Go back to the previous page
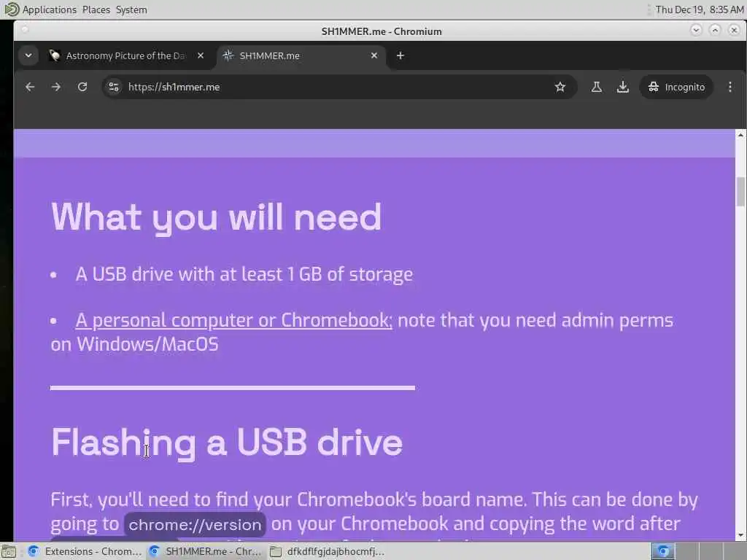The height and width of the screenshot is (560, 747). [30, 87]
